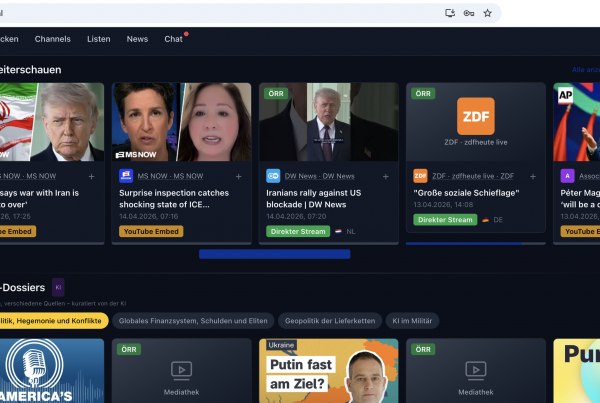Select the Hegemonie und Konflikte dossier chip
Image resolution: width=600 pixels, height=403 pixels.
click(x=54, y=321)
